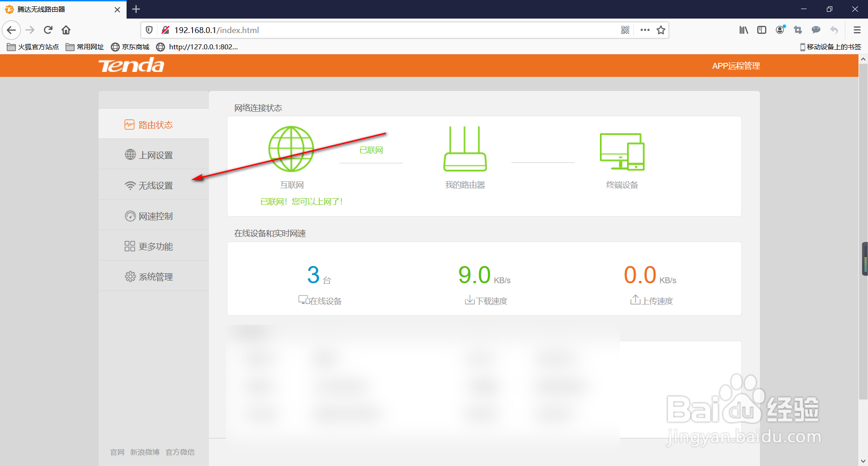This screenshot has height=466, width=868.
Task: Open a new tab with plus button
Action: [x=136, y=9]
